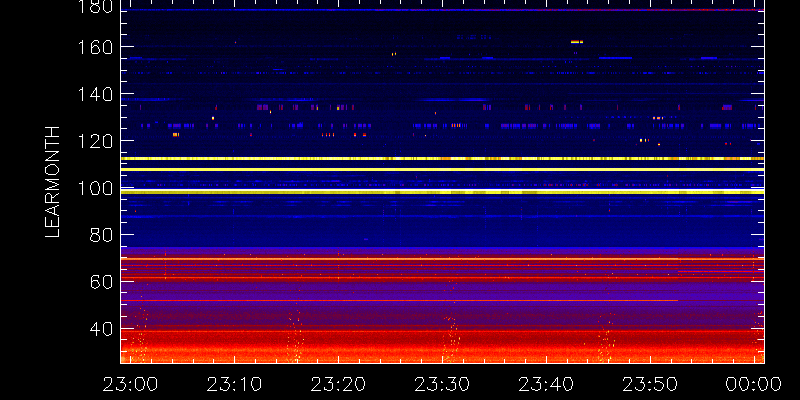
Task: Click the 160 frequency axis label
Action: [x=94, y=47]
